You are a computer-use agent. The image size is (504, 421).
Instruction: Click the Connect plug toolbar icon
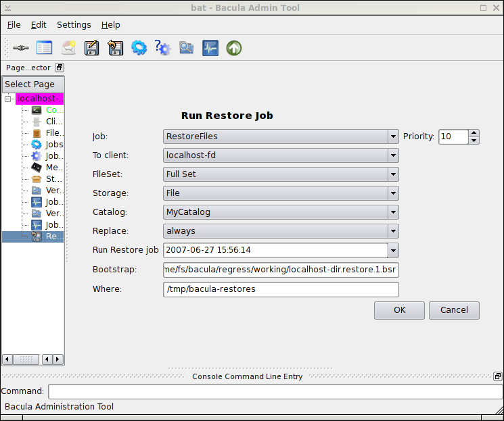tap(21, 48)
